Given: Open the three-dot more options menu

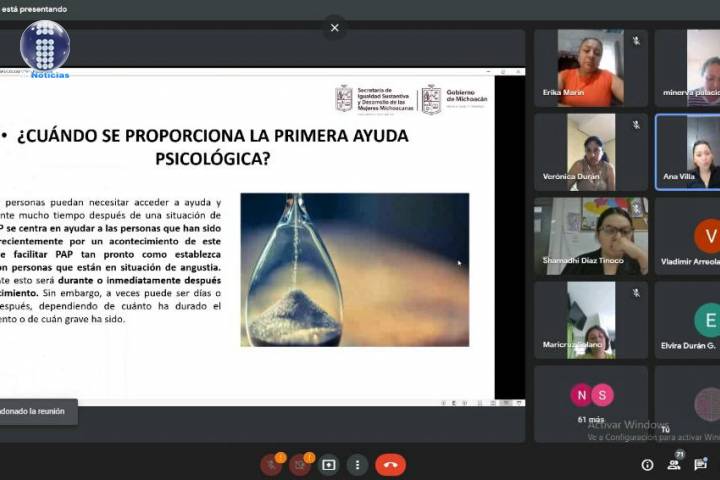Looking at the screenshot, I should pos(357,465).
